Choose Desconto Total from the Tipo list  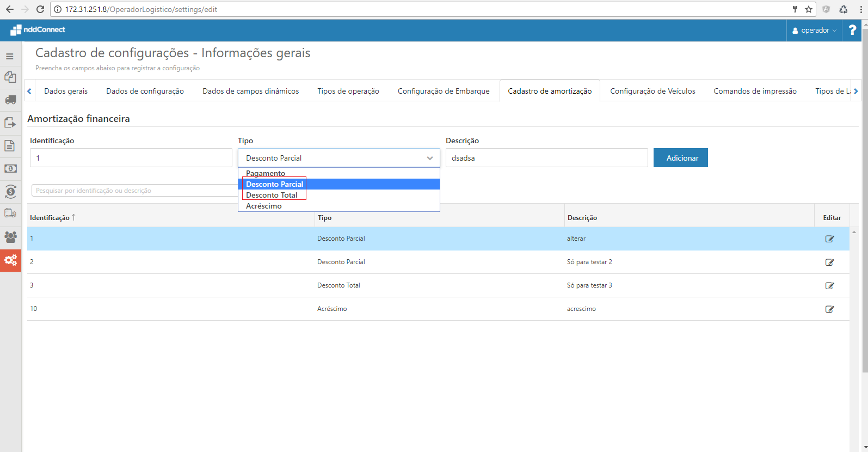tap(272, 195)
